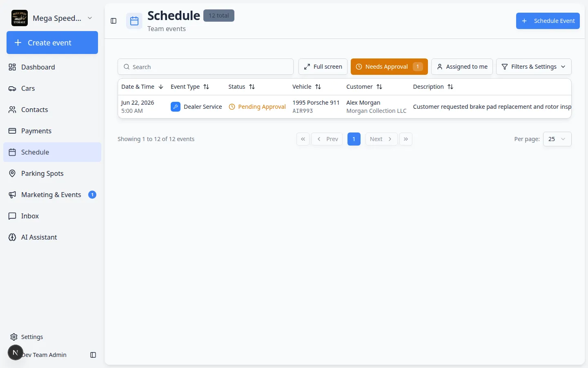588x368 pixels.
Task: Expand the Mega Speed organization switcher chevron
Action: pyautogui.click(x=90, y=18)
